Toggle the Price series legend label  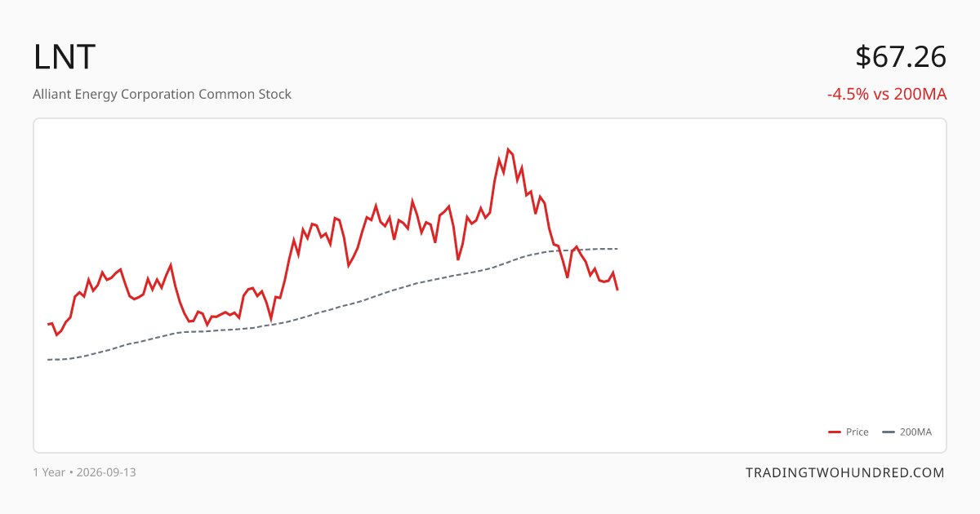pos(857,432)
